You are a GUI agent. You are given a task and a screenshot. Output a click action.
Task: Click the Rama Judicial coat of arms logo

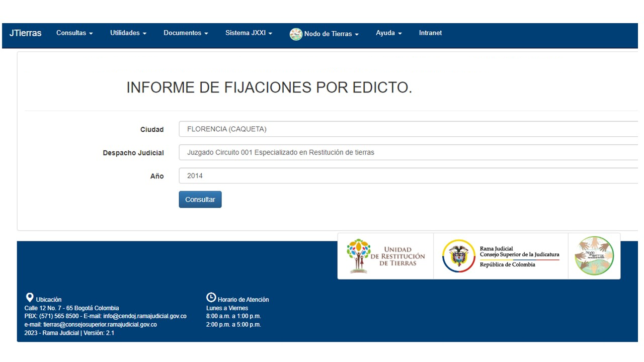458,256
